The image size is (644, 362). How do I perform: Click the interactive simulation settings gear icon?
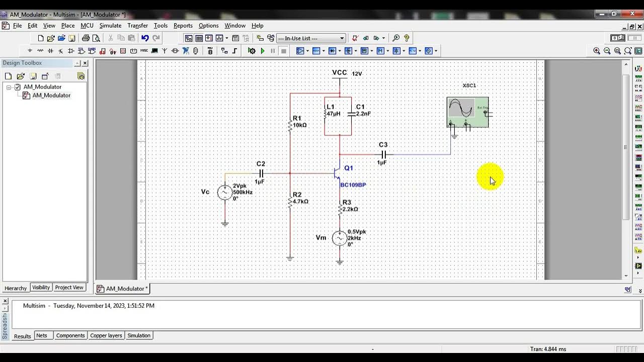252,51
